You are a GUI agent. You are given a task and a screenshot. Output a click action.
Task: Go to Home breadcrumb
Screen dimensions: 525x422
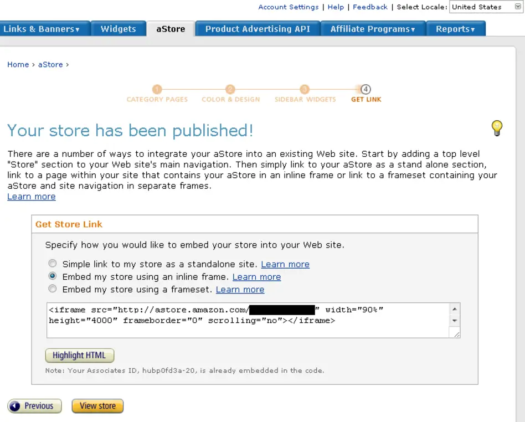[18, 65]
